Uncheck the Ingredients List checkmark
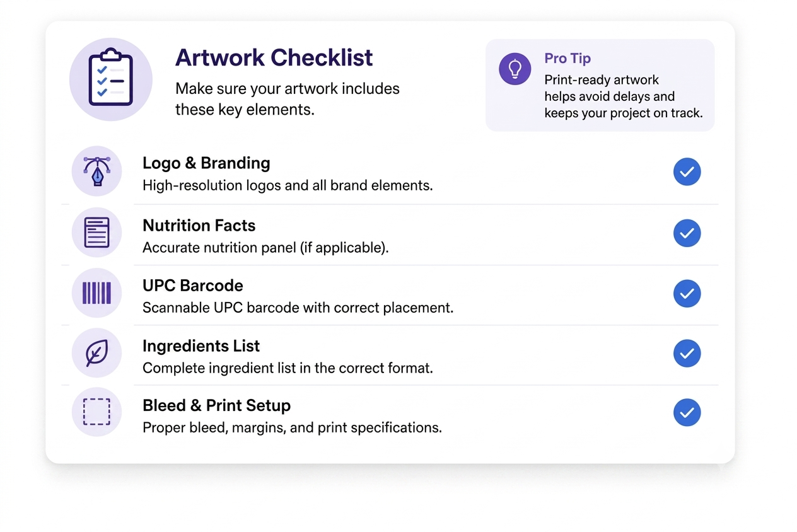The height and width of the screenshot is (532, 797). click(687, 354)
